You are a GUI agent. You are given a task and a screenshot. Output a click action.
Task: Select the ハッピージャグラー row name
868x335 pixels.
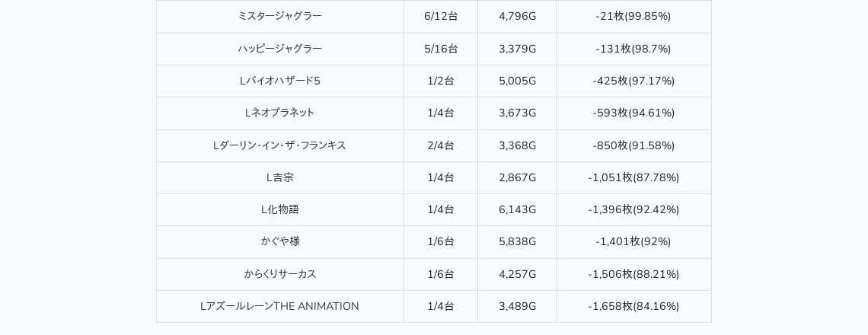pos(279,49)
